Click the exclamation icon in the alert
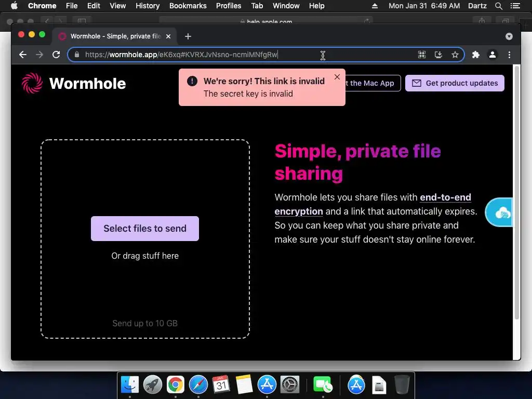This screenshot has width=532, height=399. tap(192, 81)
